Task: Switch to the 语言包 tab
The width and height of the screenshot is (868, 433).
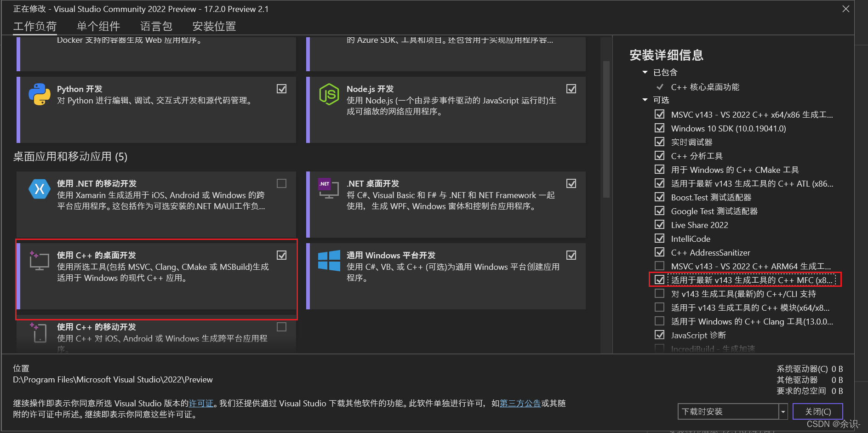Action: [x=156, y=26]
